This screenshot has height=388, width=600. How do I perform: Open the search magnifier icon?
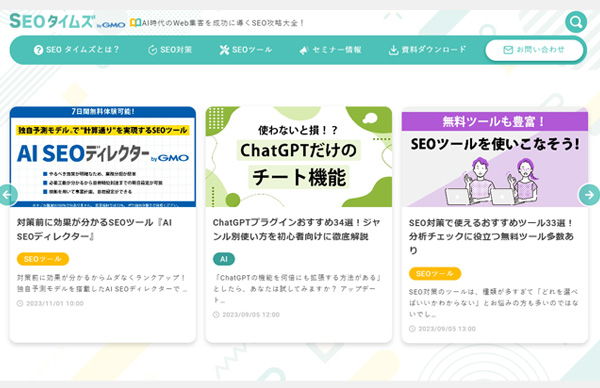(576, 22)
